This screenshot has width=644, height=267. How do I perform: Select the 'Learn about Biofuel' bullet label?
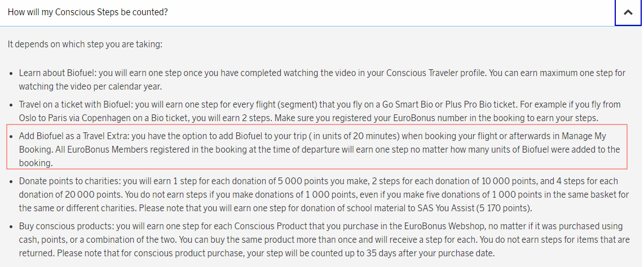(55, 73)
